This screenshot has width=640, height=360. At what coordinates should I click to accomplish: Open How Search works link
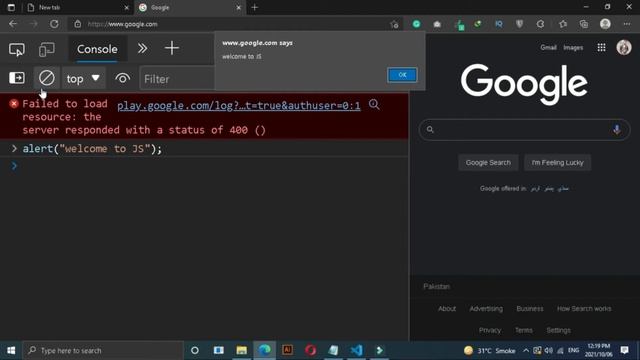pos(584,309)
